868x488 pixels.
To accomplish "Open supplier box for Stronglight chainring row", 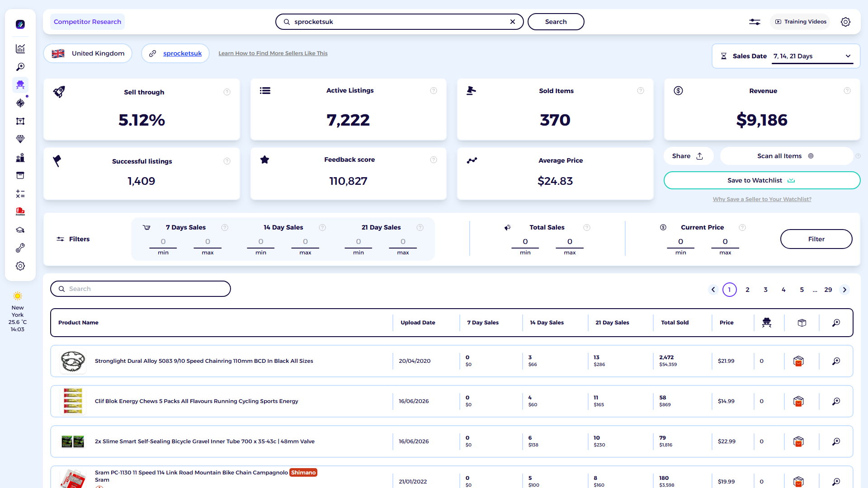I will point(798,361).
